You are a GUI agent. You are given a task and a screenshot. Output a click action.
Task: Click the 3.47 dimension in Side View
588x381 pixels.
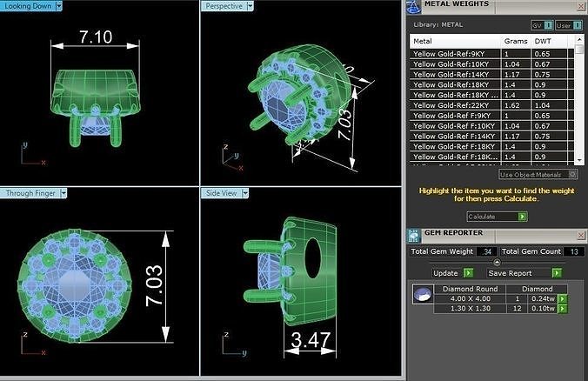pos(311,340)
